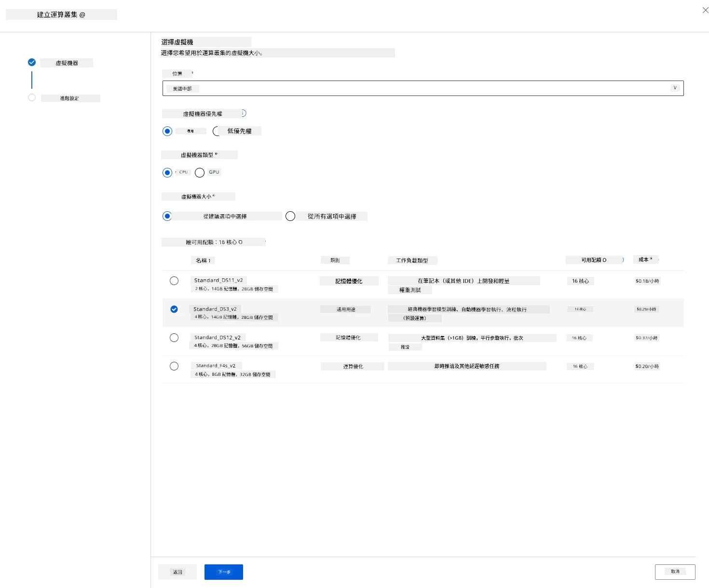
Task: Pick the Standard_DS3_v2 checked row selector
Action: 174,309
